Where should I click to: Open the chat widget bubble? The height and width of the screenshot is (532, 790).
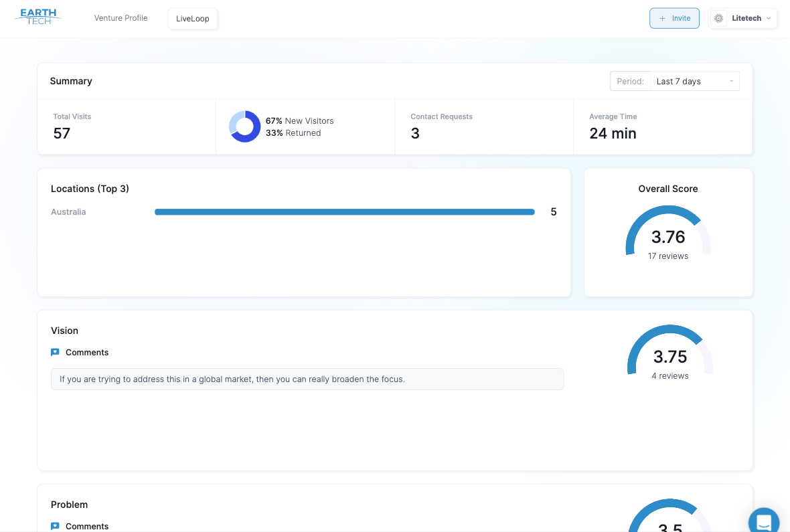[763, 521]
